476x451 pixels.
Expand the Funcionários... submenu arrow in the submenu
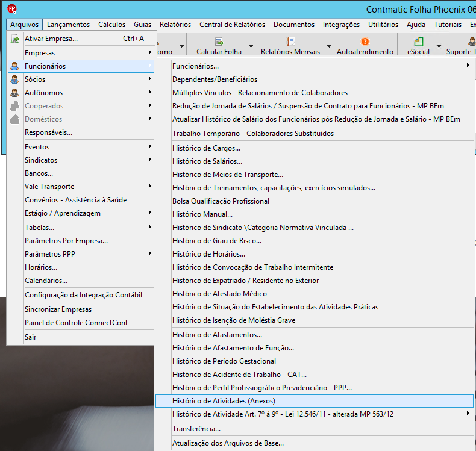[x=468, y=66]
